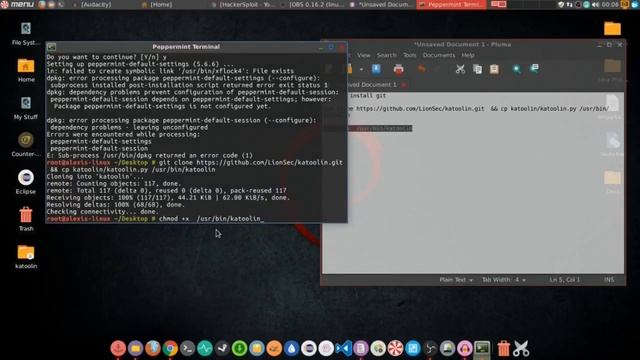Open the green system monitor dock icon
640x360 pixels.
point(205,348)
